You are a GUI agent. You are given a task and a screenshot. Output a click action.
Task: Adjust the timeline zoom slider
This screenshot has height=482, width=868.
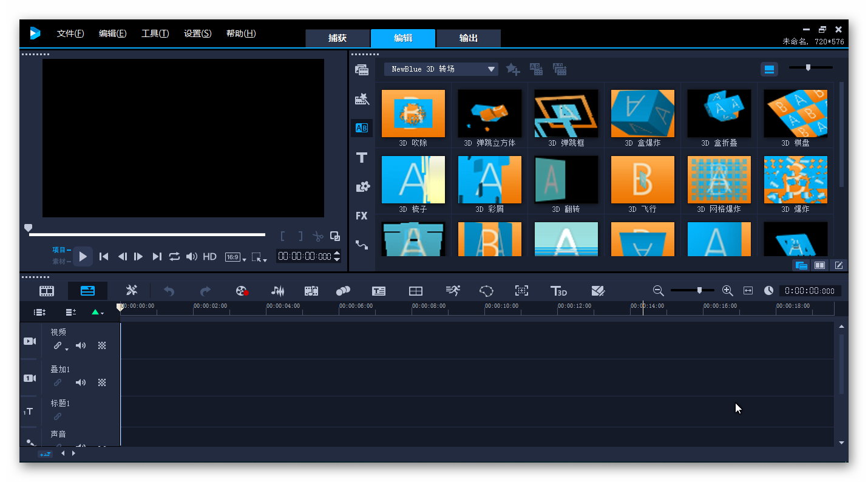point(699,291)
